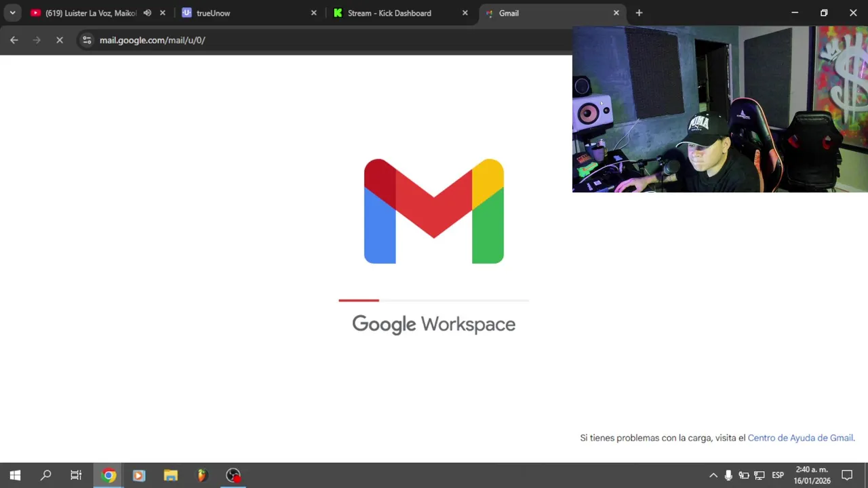Go back to the previous page

[14, 40]
